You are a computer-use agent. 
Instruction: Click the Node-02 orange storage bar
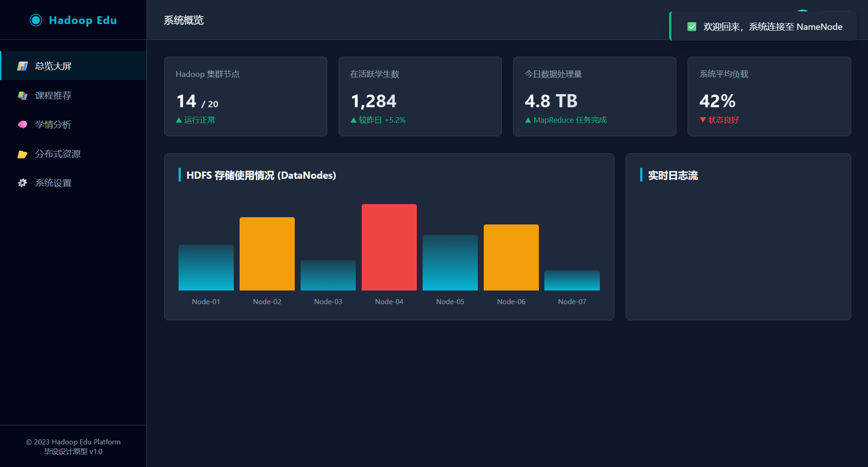coord(267,253)
